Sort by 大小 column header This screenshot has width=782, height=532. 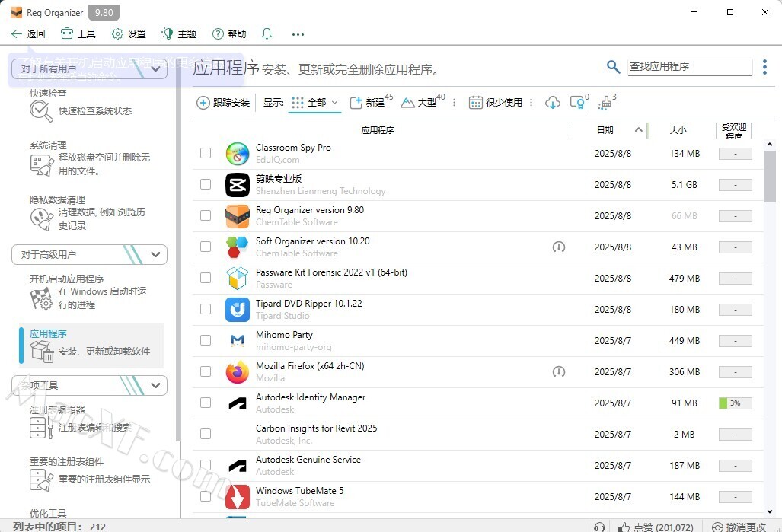click(678, 130)
